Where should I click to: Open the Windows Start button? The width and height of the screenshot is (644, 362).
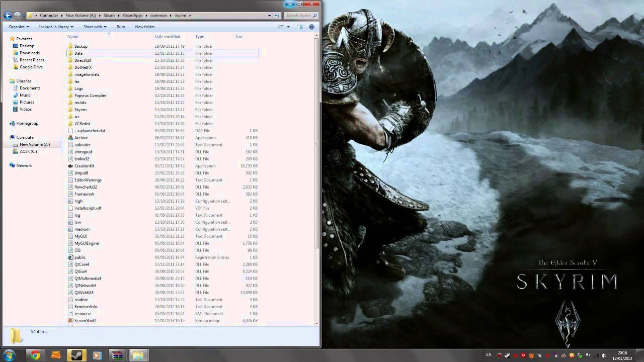(x=10, y=355)
